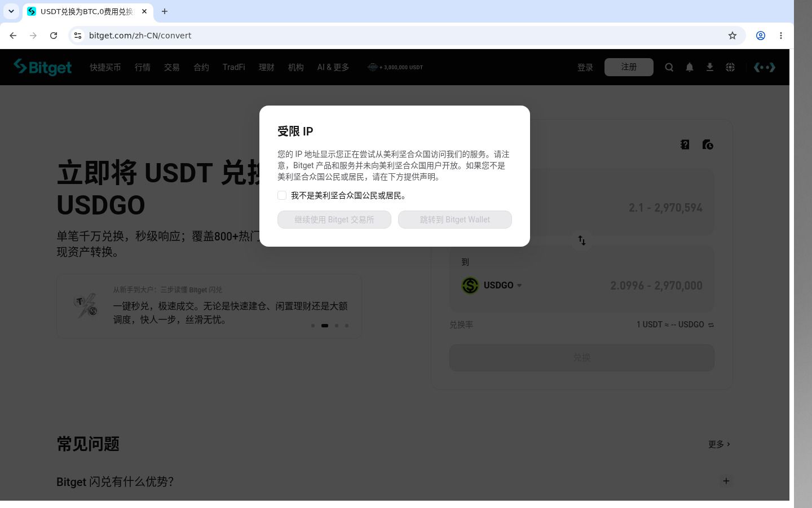Image resolution: width=812 pixels, height=508 pixels.
Task: Bookmark this page with the star icon
Action: point(732,36)
